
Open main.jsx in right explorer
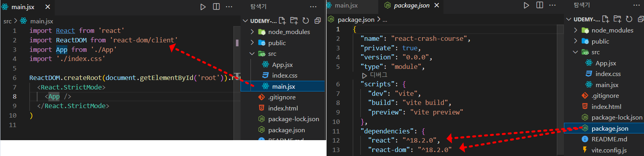[604, 85]
